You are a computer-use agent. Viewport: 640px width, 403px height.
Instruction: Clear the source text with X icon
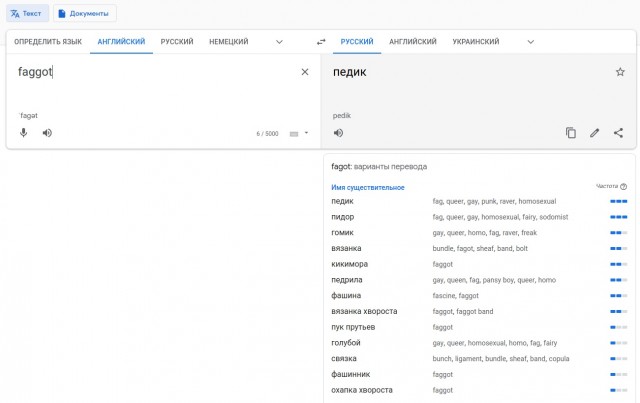(305, 72)
